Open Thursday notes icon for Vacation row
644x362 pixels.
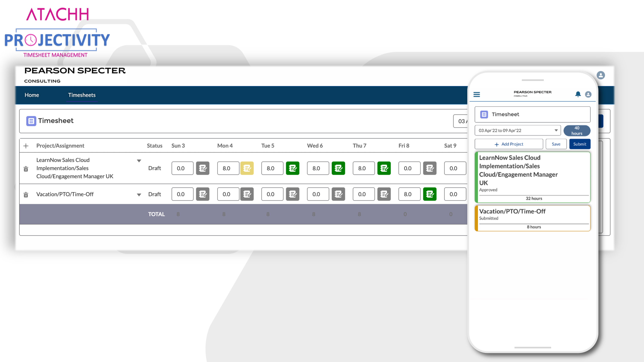[x=384, y=194]
